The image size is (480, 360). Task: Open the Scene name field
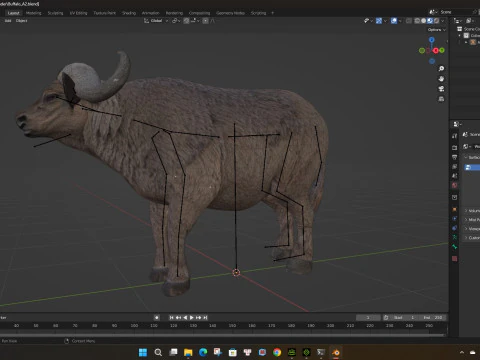tap(455, 12)
